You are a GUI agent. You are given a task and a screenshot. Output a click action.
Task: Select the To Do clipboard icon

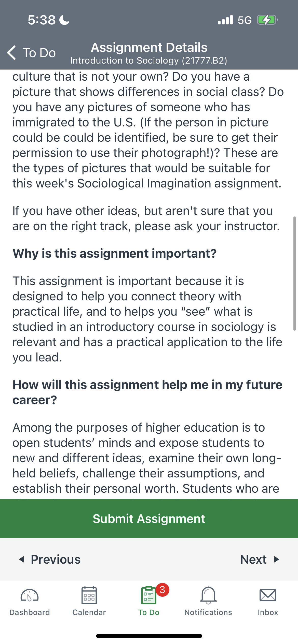coord(149,595)
